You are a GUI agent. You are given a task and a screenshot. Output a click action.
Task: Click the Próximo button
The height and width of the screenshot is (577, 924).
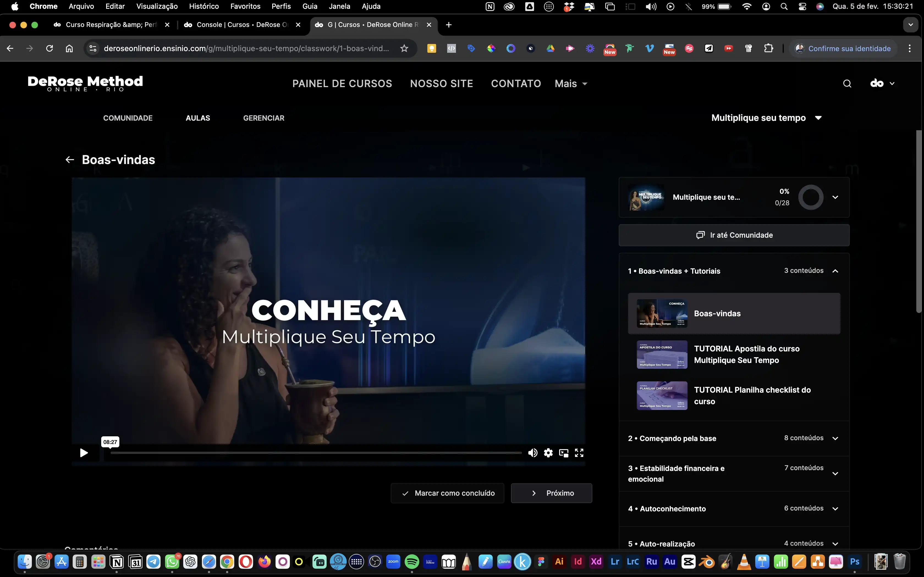tap(551, 493)
